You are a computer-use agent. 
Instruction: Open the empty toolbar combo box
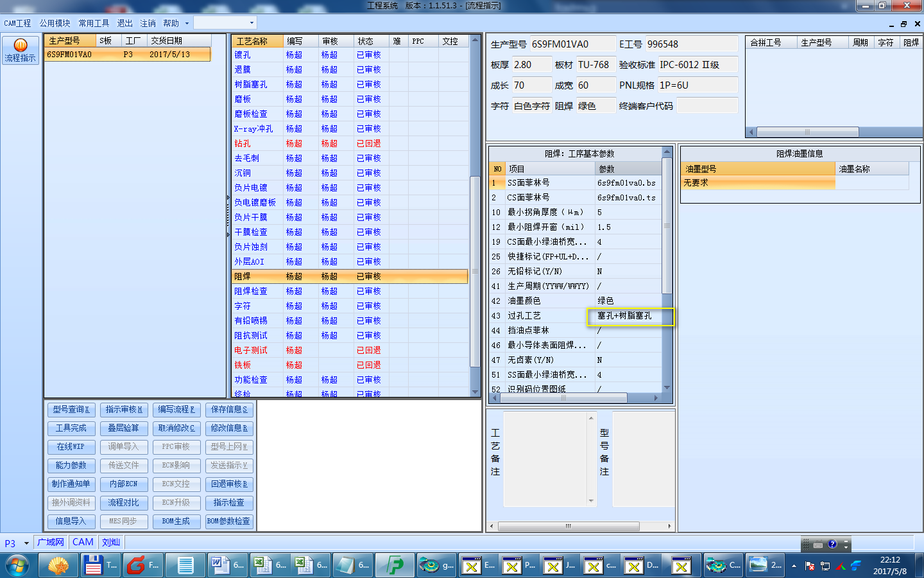(225, 22)
